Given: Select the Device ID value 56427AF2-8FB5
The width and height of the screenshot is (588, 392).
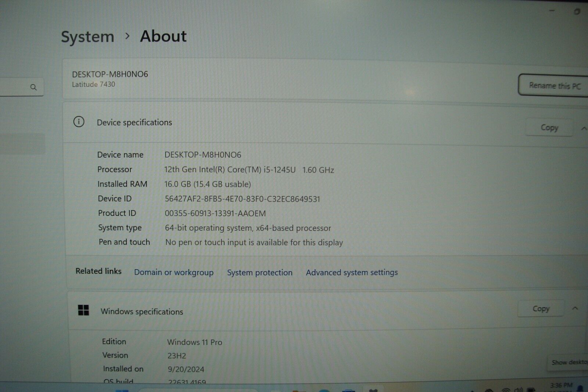Looking at the screenshot, I should [243, 199].
